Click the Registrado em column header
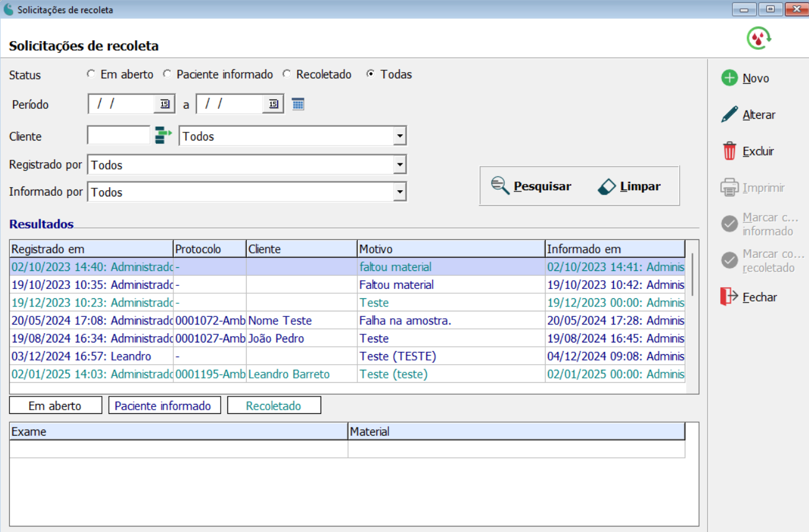Viewport: 809px width, 532px height. coord(91,249)
